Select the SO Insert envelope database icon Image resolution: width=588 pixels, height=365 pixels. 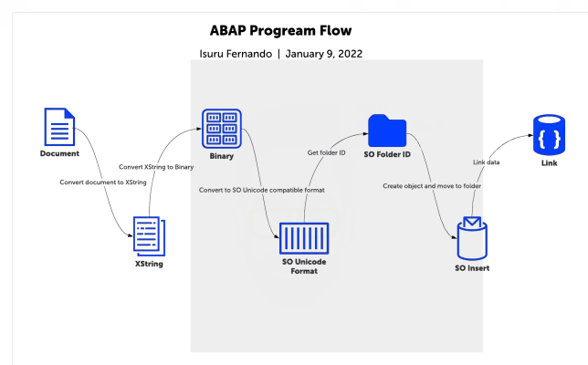click(x=472, y=239)
